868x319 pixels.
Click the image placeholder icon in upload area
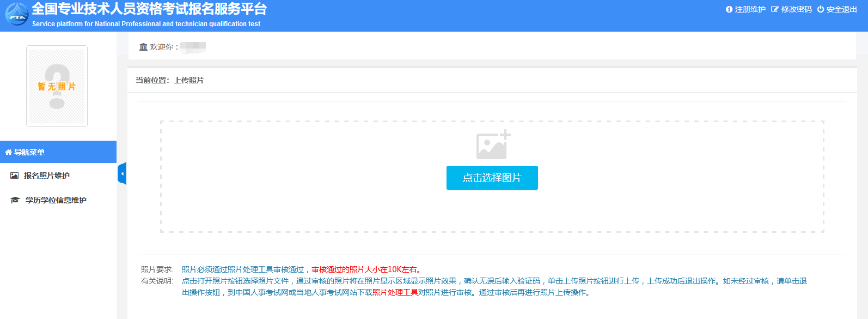(x=493, y=145)
